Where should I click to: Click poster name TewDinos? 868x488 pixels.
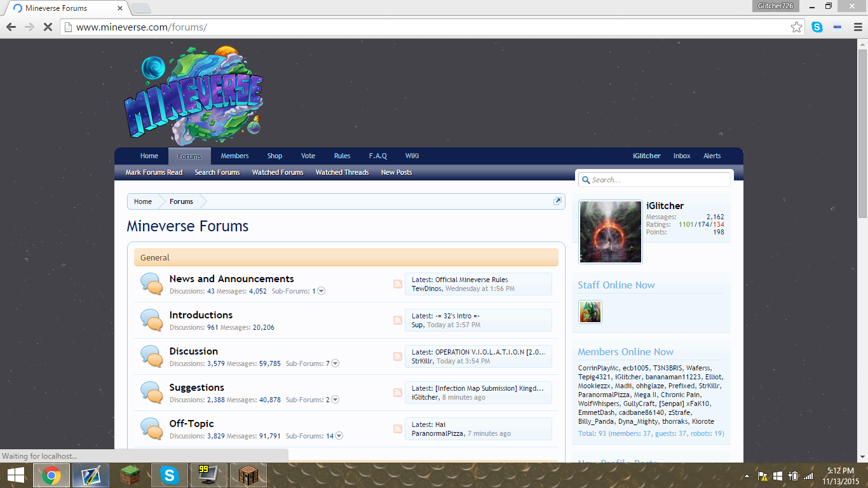(x=426, y=288)
